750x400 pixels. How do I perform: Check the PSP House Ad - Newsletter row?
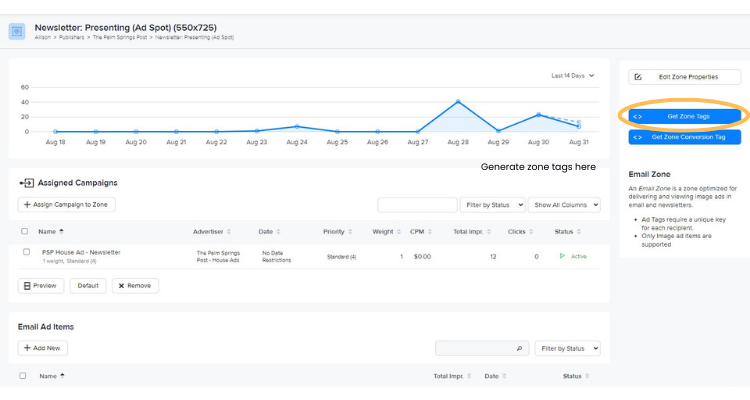pyautogui.click(x=26, y=252)
